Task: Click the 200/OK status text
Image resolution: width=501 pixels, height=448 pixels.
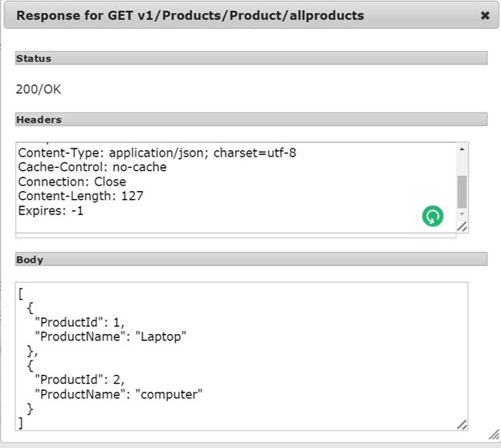Action: pyautogui.click(x=39, y=89)
